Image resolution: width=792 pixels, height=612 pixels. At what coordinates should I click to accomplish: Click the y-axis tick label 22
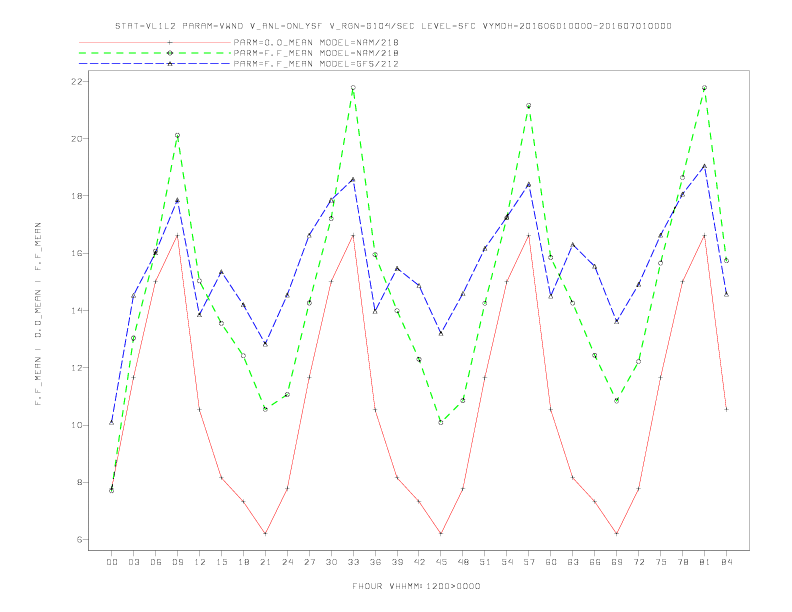click(x=79, y=82)
